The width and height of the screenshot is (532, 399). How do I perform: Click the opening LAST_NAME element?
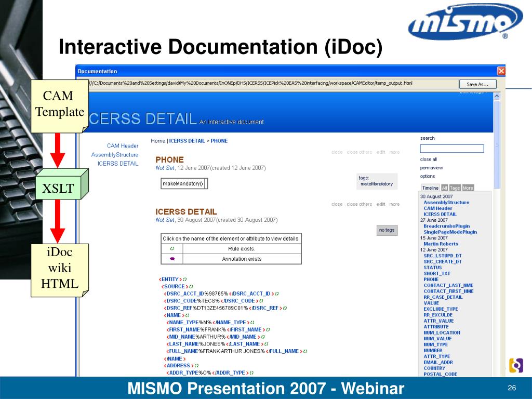182,344
